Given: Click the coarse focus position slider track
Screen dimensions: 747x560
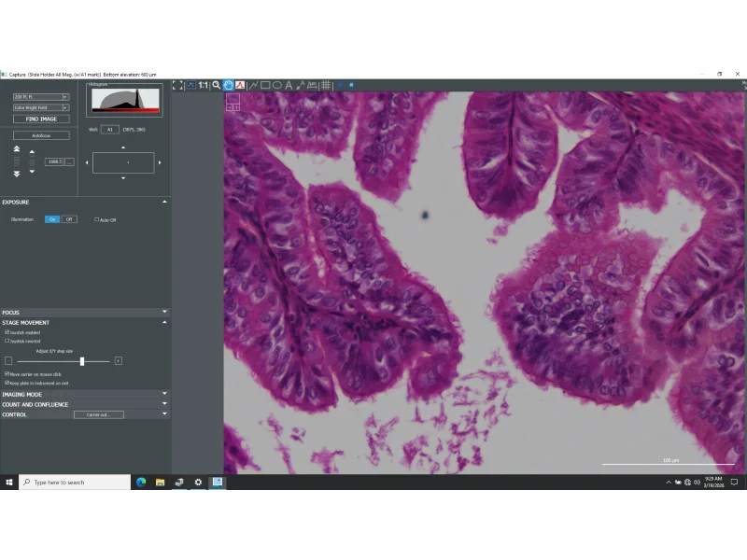Looking at the screenshot, I should pos(17,161).
